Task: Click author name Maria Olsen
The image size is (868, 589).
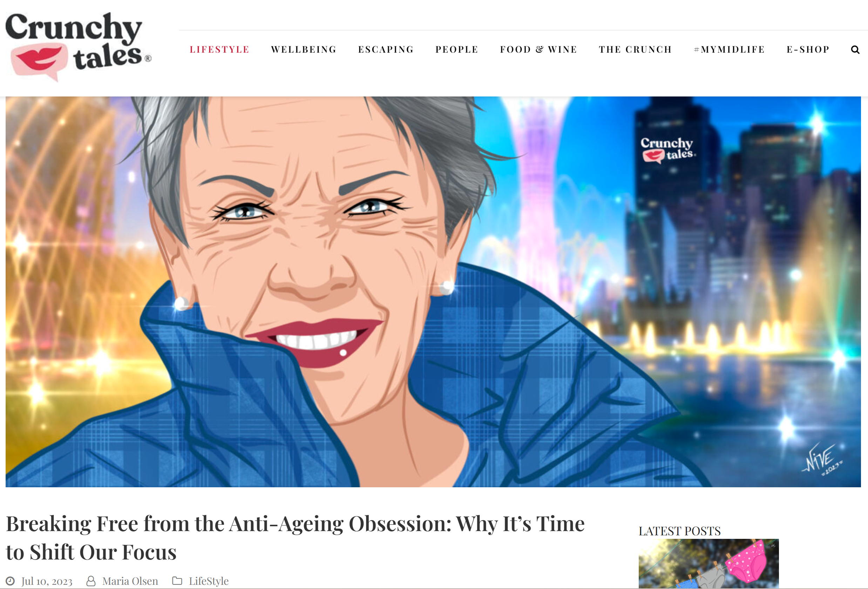Action: [130, 581]
